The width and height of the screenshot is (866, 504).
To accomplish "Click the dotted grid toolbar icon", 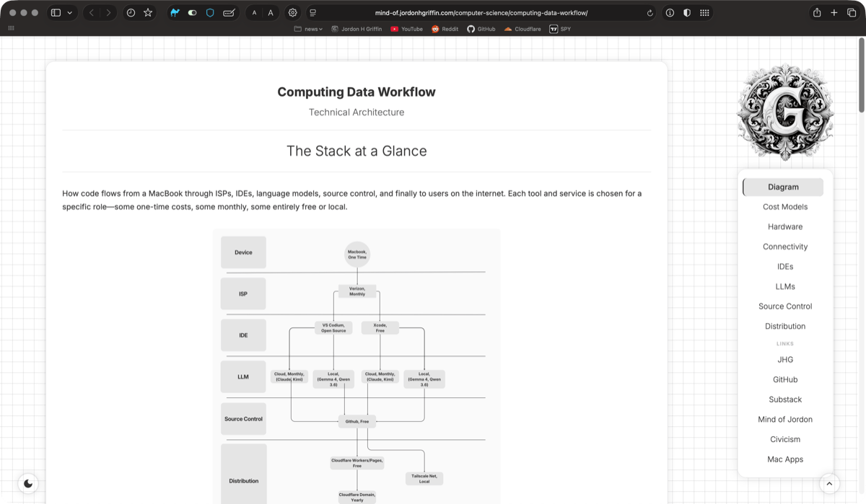I will pos(704,12).
